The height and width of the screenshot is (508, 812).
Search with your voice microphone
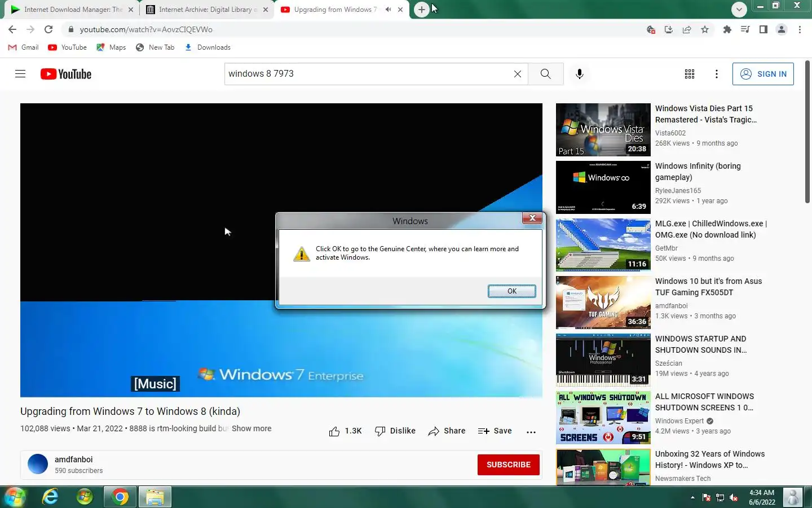pos(580,74)
